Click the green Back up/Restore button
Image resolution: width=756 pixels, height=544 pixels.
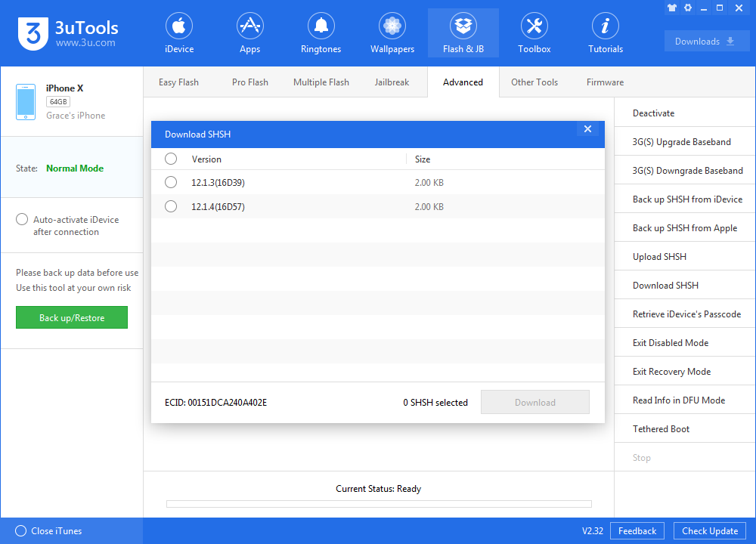71,317
